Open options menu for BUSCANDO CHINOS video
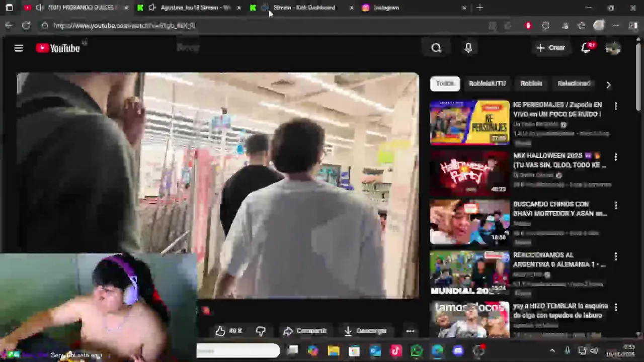This screenshot has height=362, width=644. [616, 206]
